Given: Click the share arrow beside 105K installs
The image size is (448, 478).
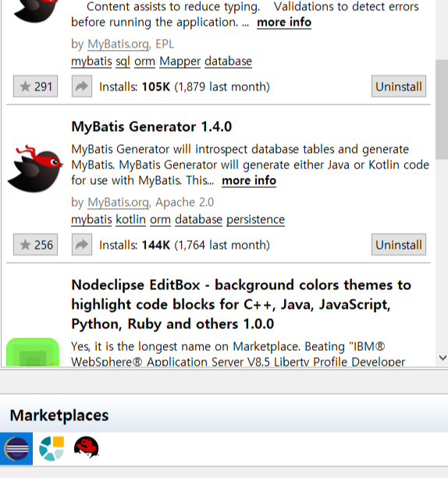Looking at the screenshot, I should [x=82, y=87].
